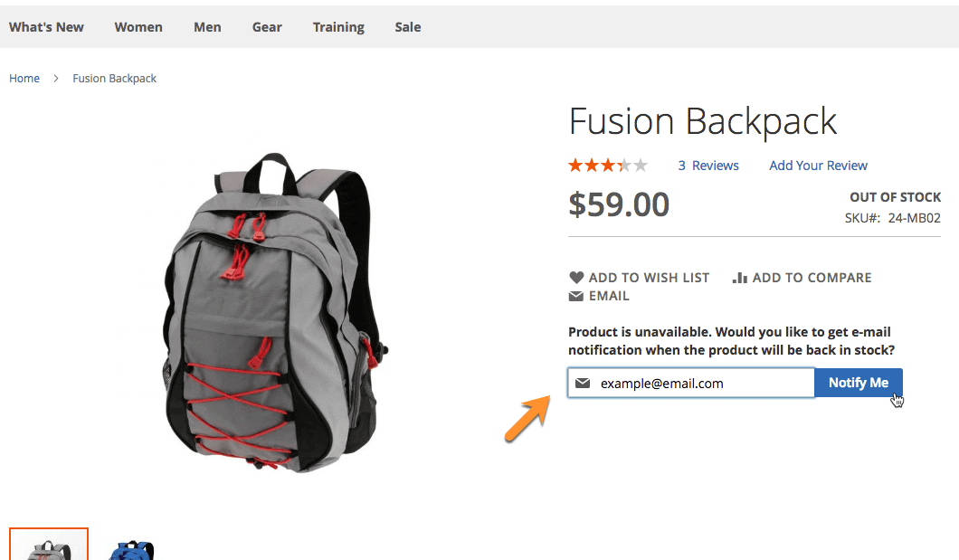Click the Home breadcrumb link
The image size is (959, 560).
click(x=24, y=79)
